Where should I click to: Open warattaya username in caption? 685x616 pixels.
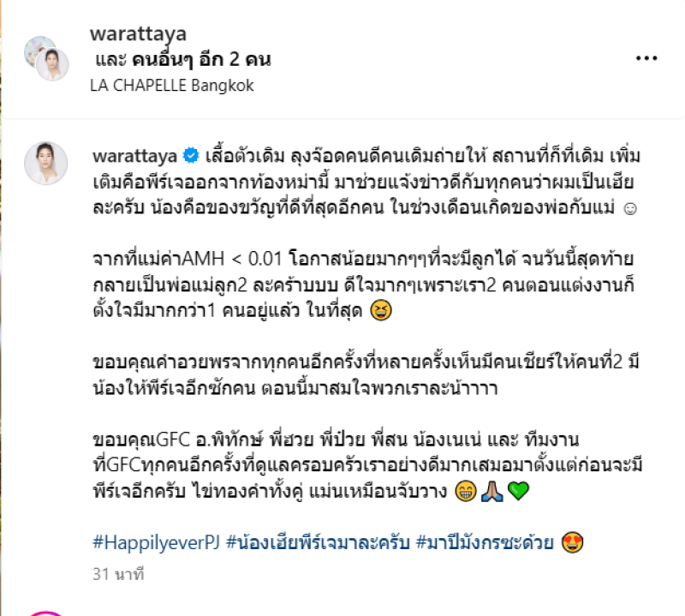click(134, 156)
